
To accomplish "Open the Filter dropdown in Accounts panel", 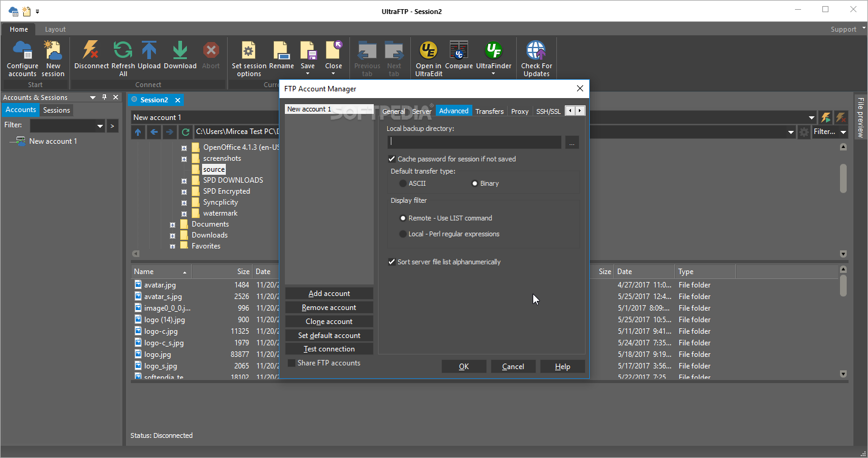I will pos(100,126).
